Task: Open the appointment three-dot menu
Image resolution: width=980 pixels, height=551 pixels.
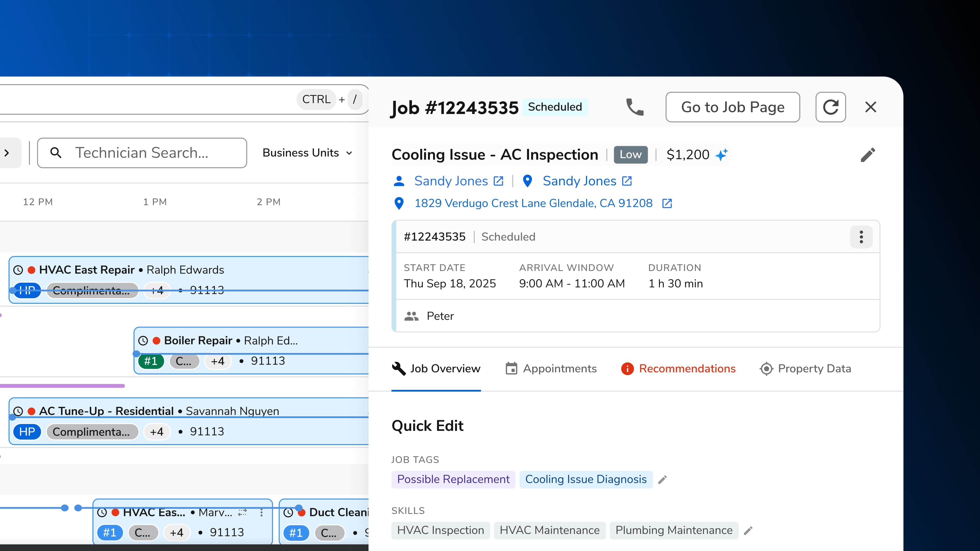Action: pos(861,237)
